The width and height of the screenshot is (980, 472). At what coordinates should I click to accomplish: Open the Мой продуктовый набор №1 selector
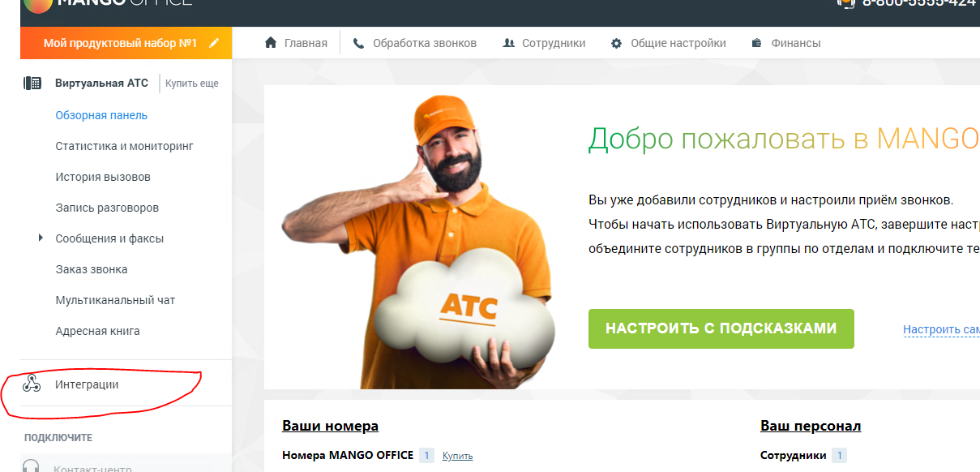pos(126,43)
